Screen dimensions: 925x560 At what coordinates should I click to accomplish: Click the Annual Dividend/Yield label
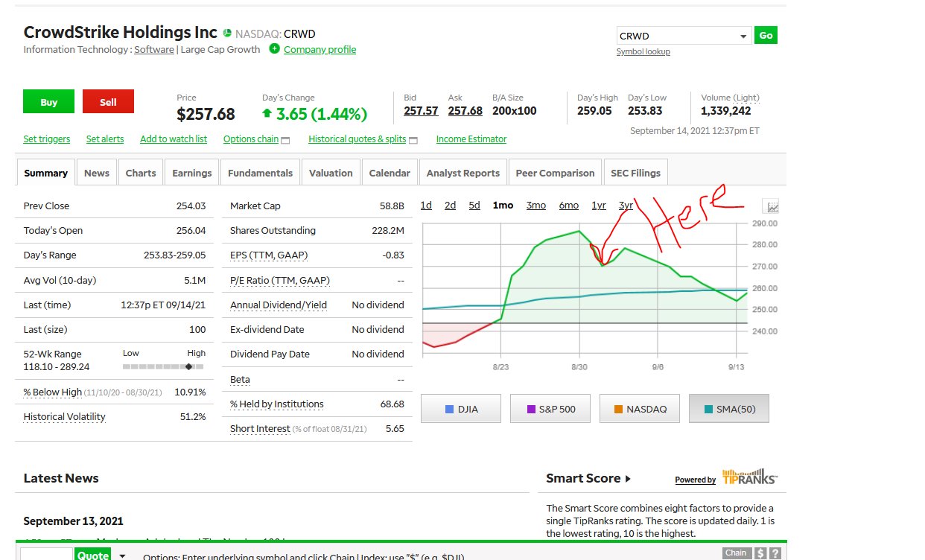pyautogui.click(x=279, y=305)
